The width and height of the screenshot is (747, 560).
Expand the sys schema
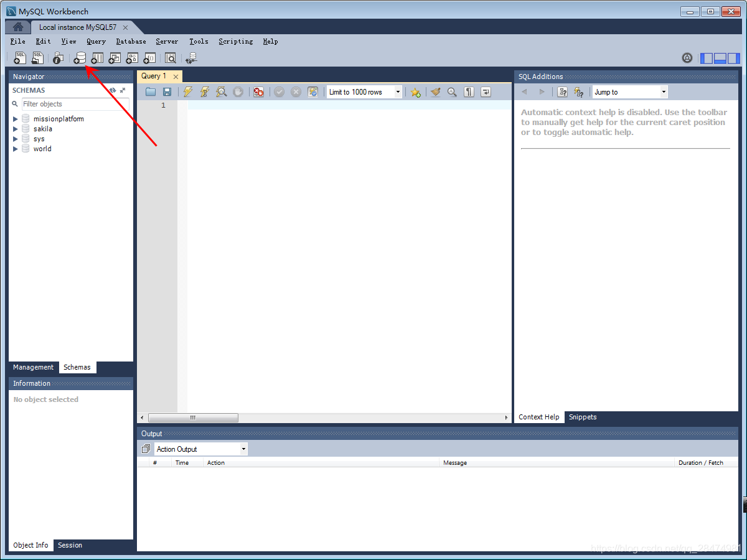pos(16,139)
